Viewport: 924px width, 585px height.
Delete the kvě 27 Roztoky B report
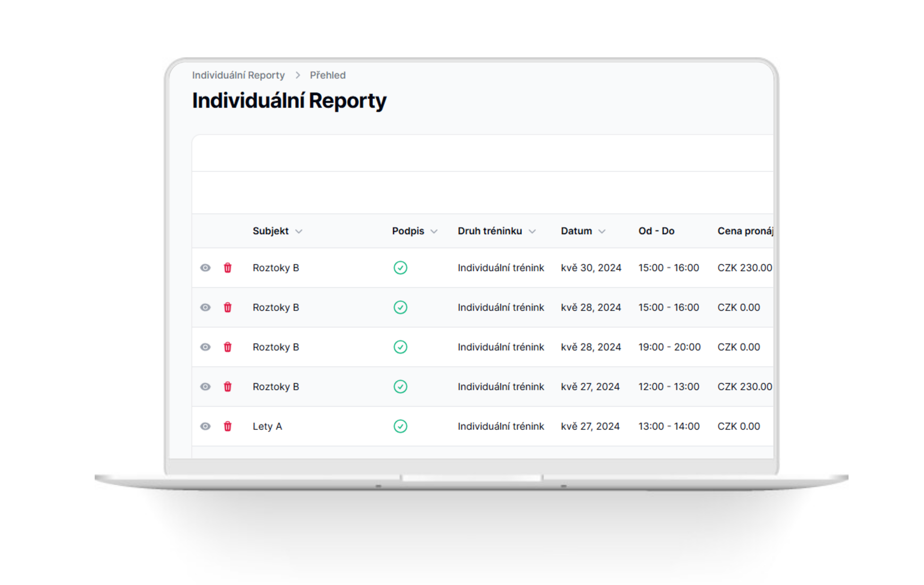pyautogui.click(x=228, y=387)
